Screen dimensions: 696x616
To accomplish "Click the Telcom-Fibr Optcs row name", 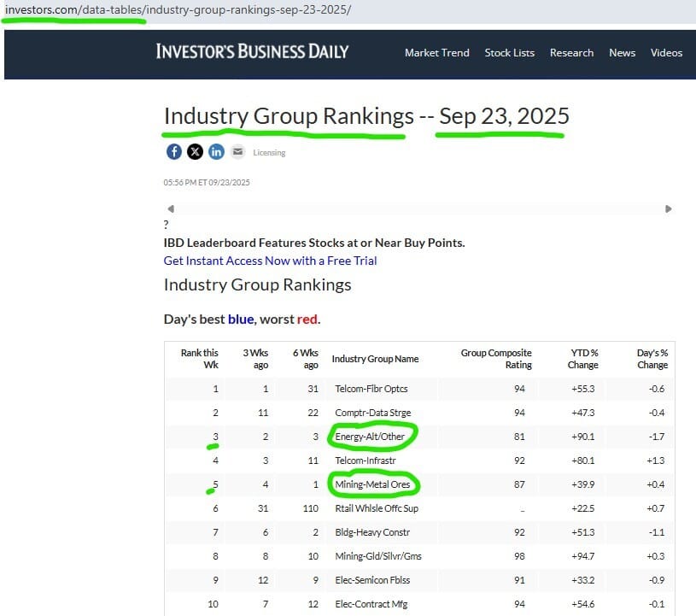I will (x=371, y=389).
